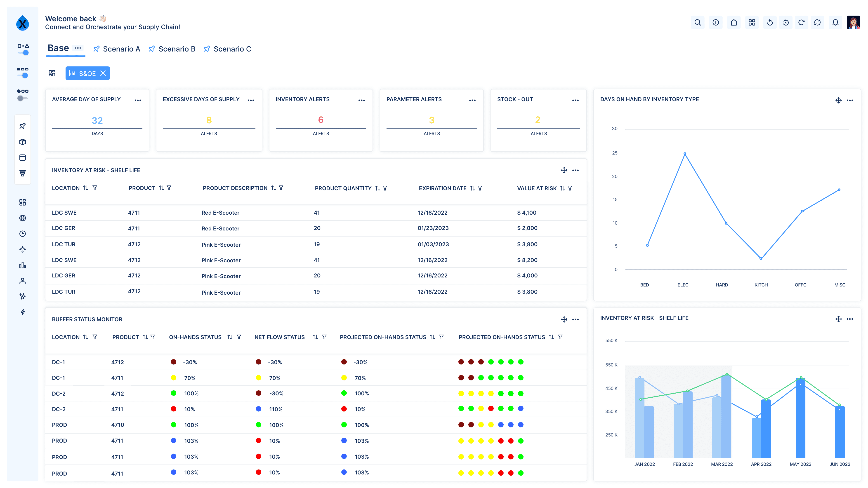Close the S&OE filter chip
The image size is (868, 488).
[103, 73]
